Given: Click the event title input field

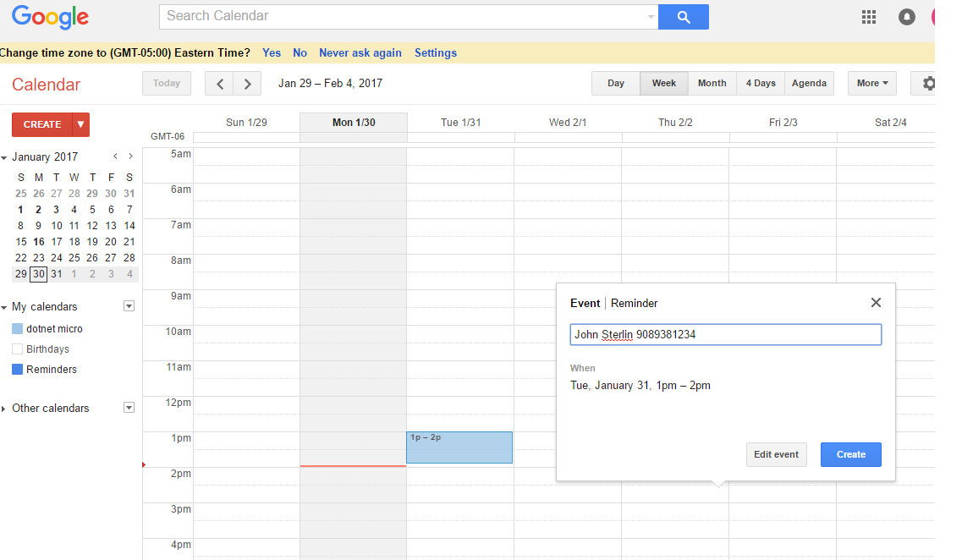Looking at the screenshot, I should point(726,334).
